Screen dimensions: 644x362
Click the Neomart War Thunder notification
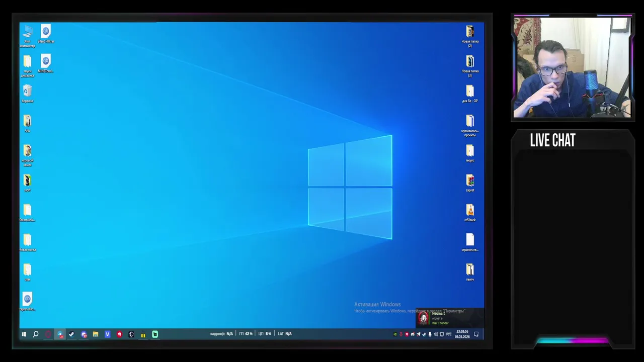[450, 318]
